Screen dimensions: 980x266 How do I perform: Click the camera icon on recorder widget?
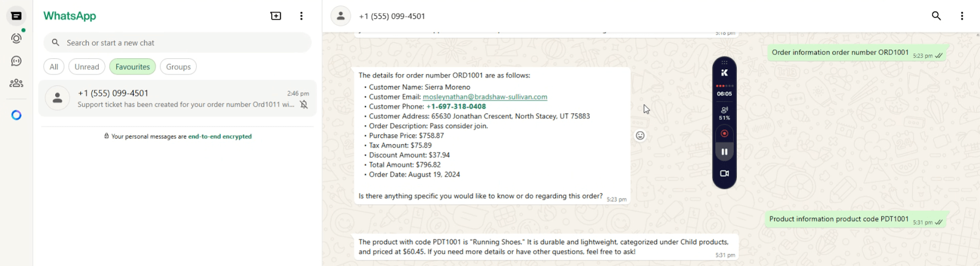(724, 173)
